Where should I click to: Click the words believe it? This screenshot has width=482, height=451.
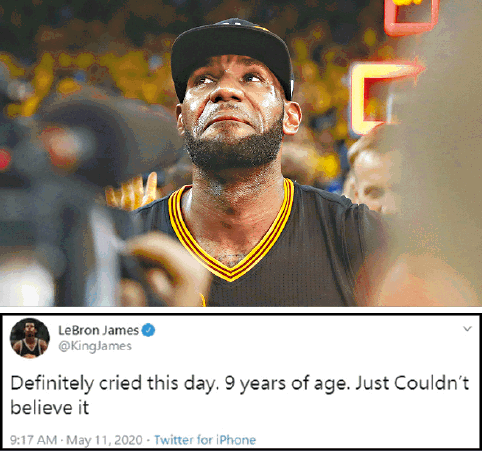[x=50, y=407]
